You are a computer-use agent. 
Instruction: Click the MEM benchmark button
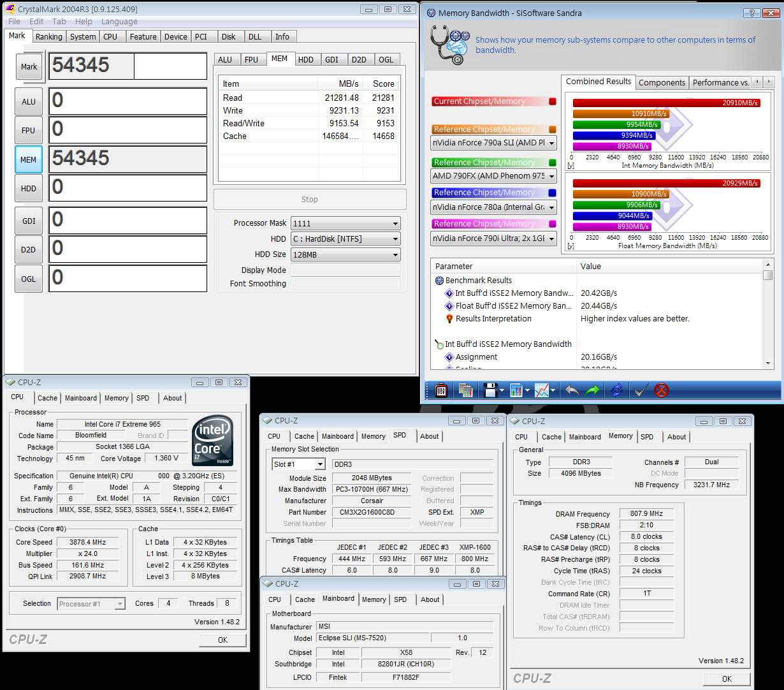29,159
